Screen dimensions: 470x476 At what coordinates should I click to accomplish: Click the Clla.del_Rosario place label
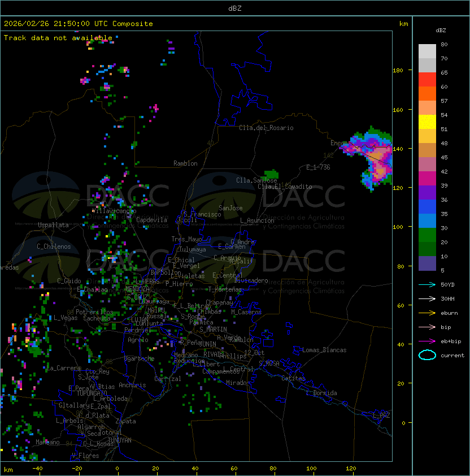point(266,128)
